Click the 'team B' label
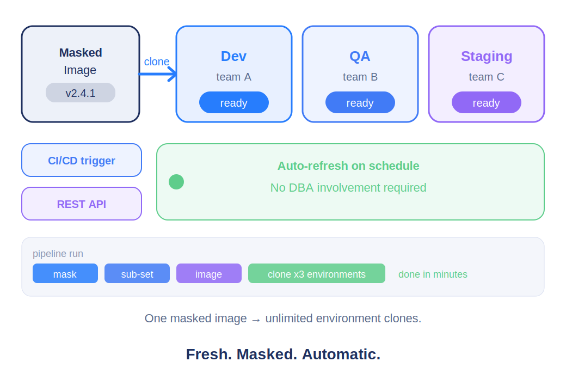 tap(360, 77)
